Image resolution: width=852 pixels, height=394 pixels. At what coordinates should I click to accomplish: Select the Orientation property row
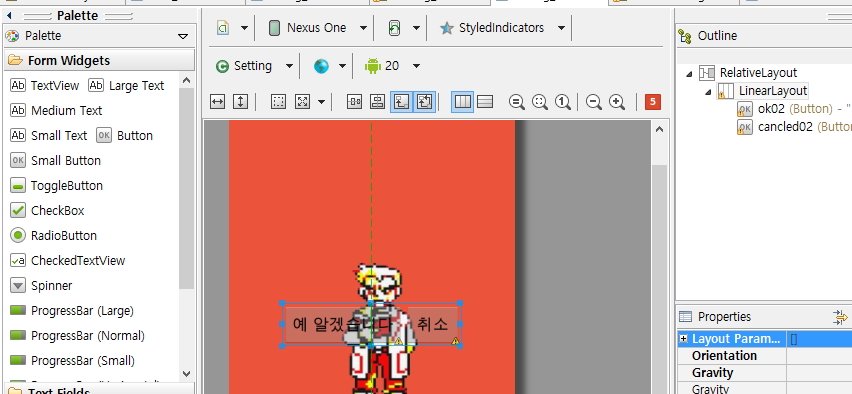coord(765,355)
